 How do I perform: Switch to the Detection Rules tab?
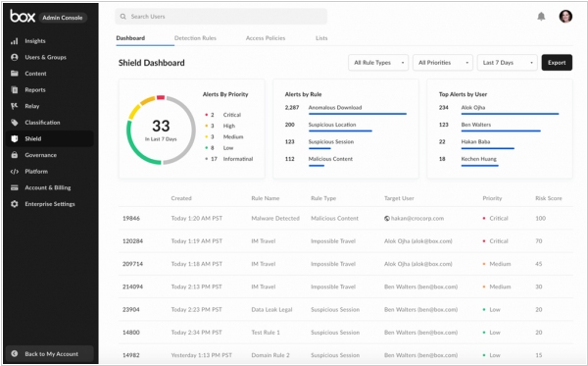195,38
